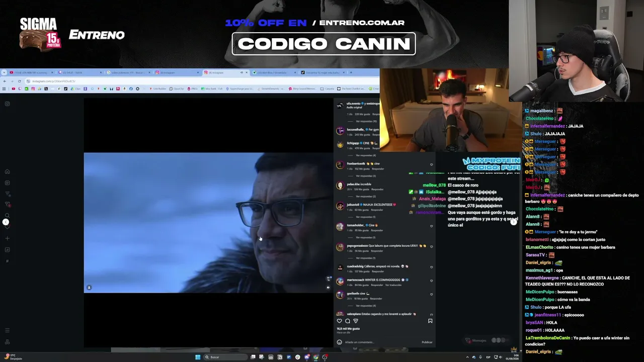
Task: Open the comment bubble icon under post
Action: coord(348,321)
